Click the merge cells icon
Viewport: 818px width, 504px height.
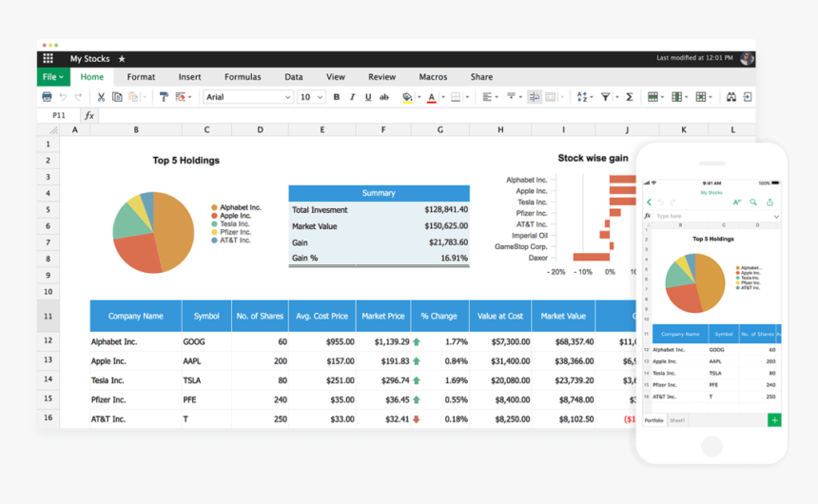tap(551, 97)
